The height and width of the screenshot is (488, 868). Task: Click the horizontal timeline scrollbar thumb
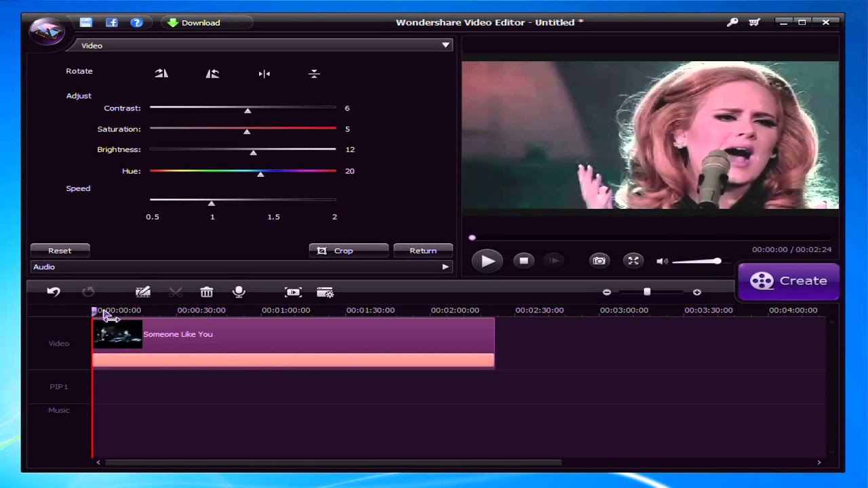pyautogui.click(x=334, y=463)
